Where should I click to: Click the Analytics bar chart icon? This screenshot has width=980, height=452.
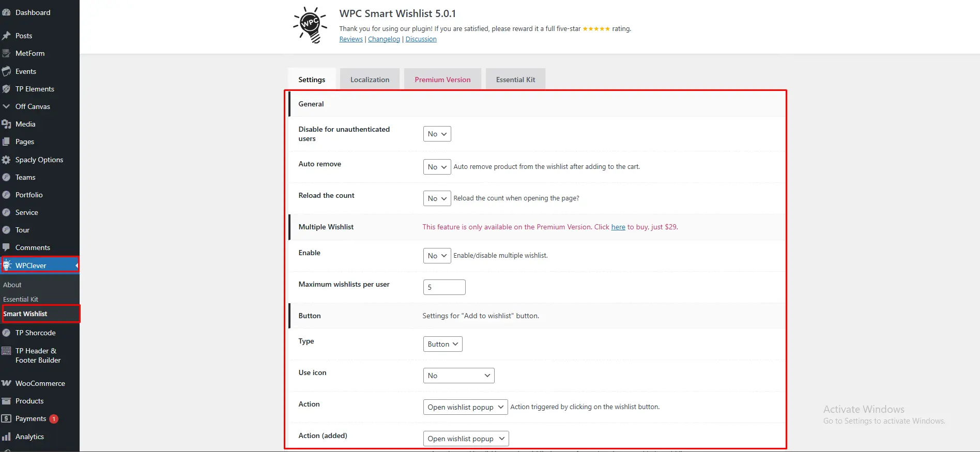[6, 437]
